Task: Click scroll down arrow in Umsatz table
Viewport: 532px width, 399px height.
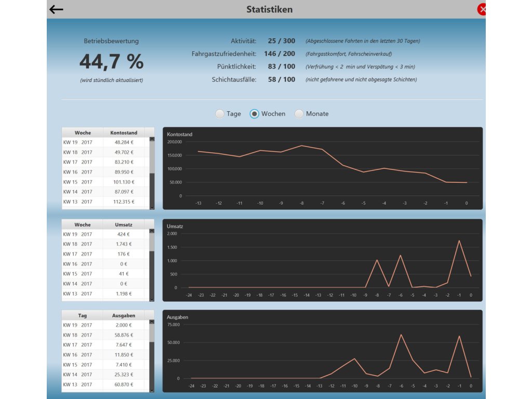Action: click(x=152, y=299)
